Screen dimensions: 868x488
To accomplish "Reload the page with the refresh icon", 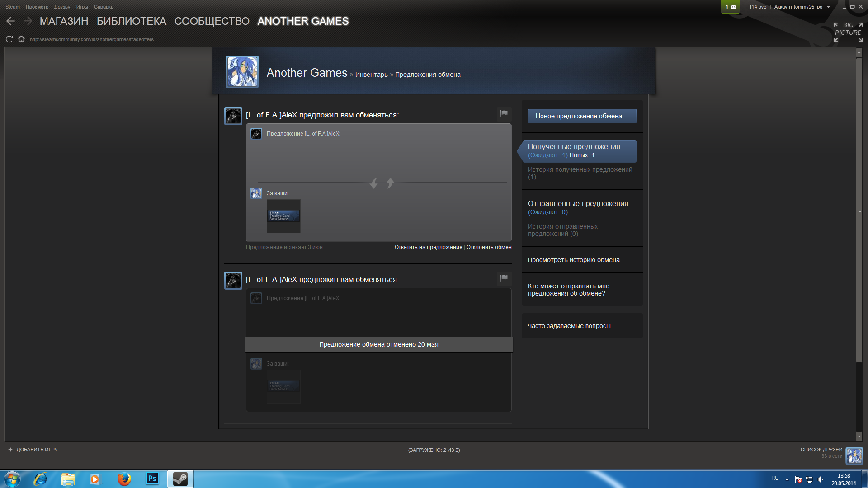I will tap(9, 39).
